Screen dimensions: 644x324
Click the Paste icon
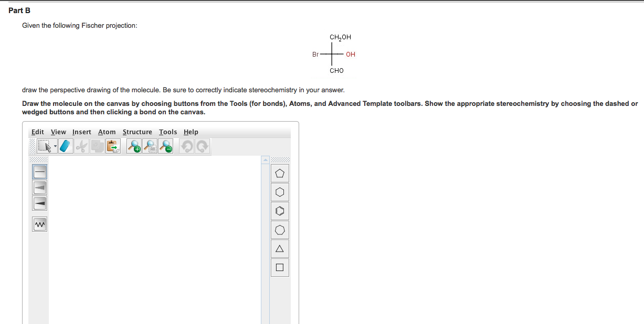coord(112,146)
